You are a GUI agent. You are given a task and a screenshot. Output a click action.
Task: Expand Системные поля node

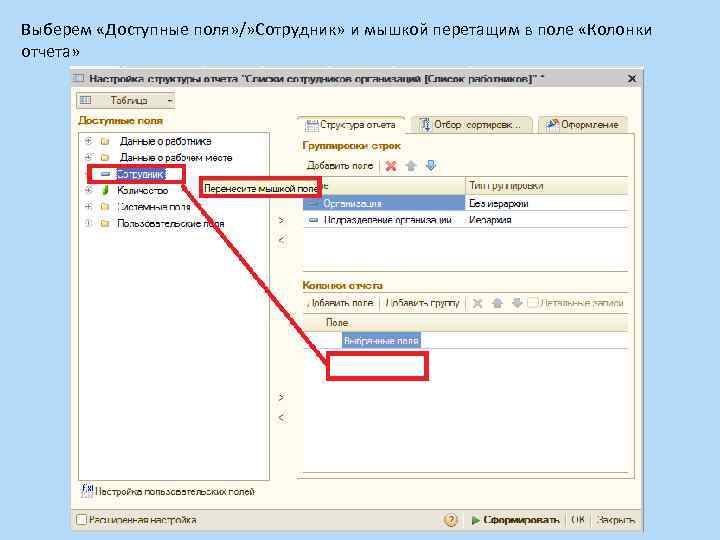pyautogui.click(x=89, y=207)
